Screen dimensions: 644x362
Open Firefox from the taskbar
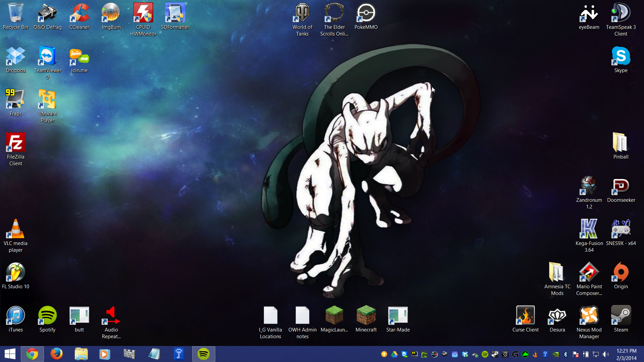(56, 354)
